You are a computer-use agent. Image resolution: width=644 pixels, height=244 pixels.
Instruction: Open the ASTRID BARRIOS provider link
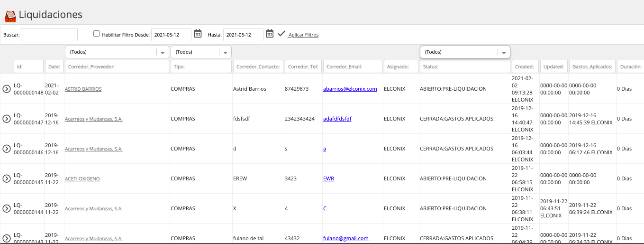tap(83, 89)
